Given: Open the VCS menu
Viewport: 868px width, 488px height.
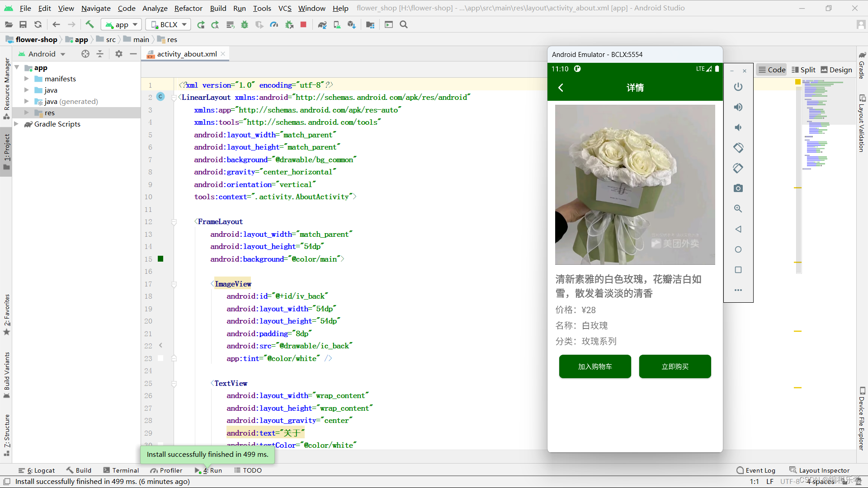Looking at the screenshot, I should tap(285, 8).
